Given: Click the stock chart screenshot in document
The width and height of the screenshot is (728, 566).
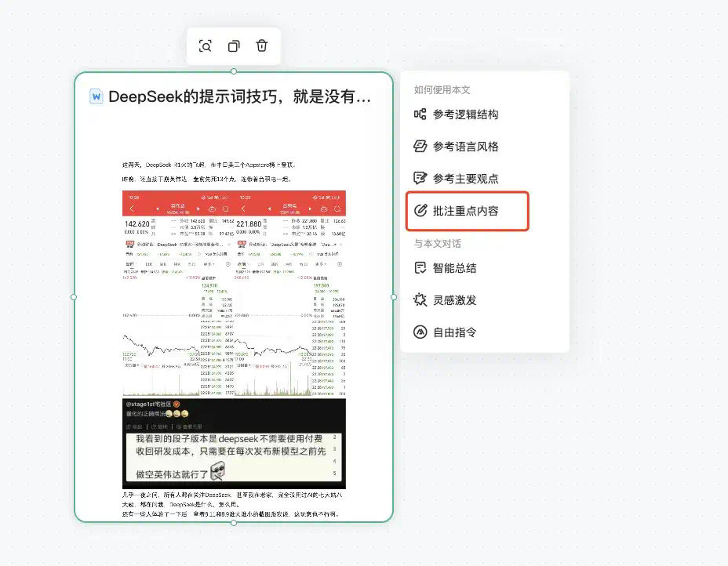Looking at the screenshot, I should pos(234,294).
